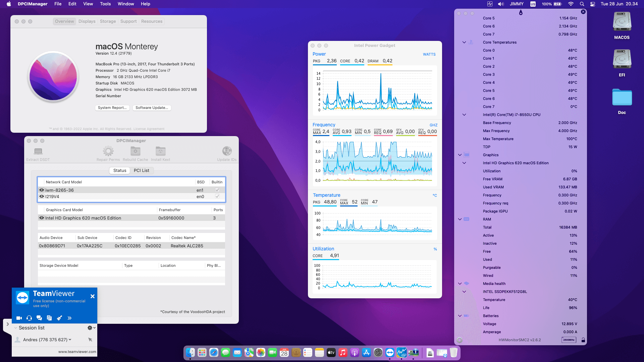Click Power graph in Intel Power Gadget
Image resolution: width=644 pixels, height=362 pixels.
(x=375, y=91)
